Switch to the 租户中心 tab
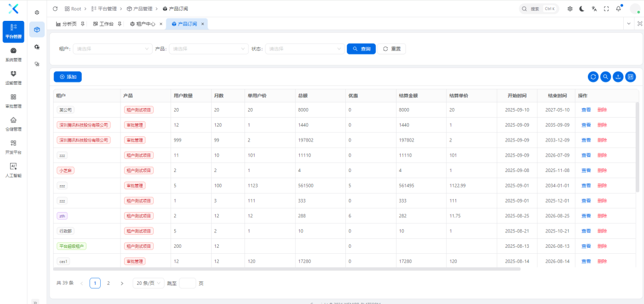 (x=143, y=24)
